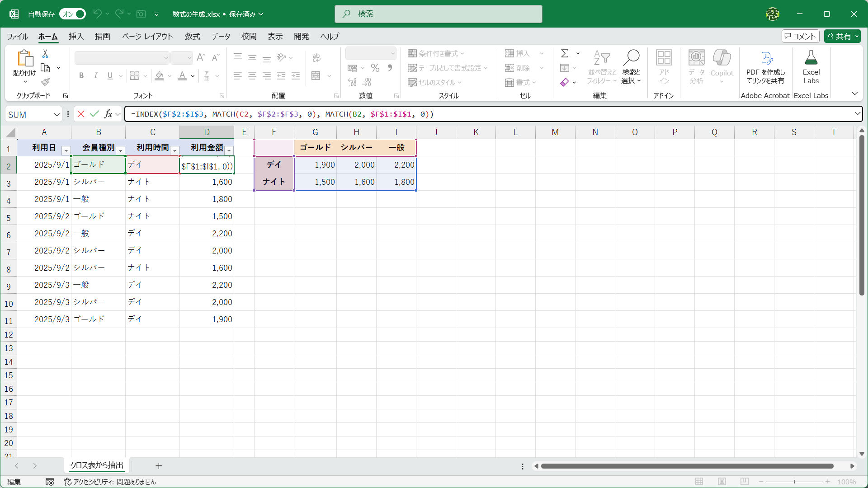Confirm formula with Enter checkmark icon
The image size is (868, 488).
point(94,114)
